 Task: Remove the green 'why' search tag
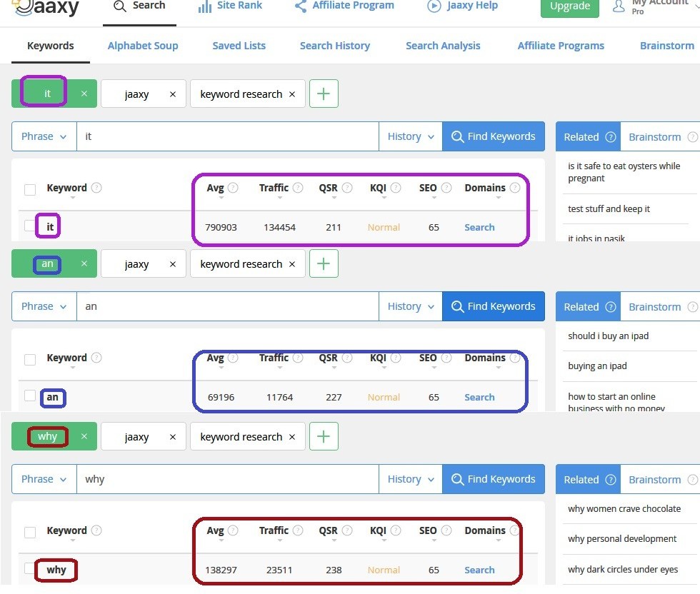pyautogui.click(x=84, y=436)
